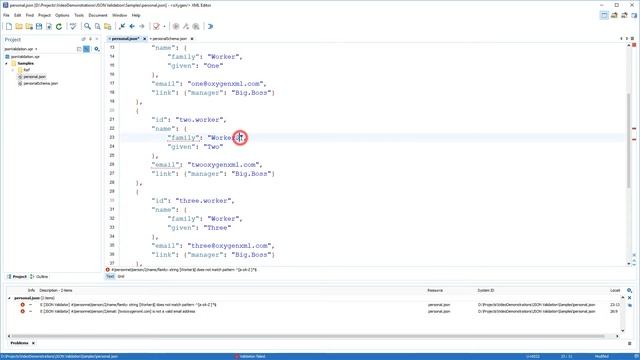The height and width of the screenshot is (360, 640).
Task: Select personal.json in the project tree
Action: [35, 77]
